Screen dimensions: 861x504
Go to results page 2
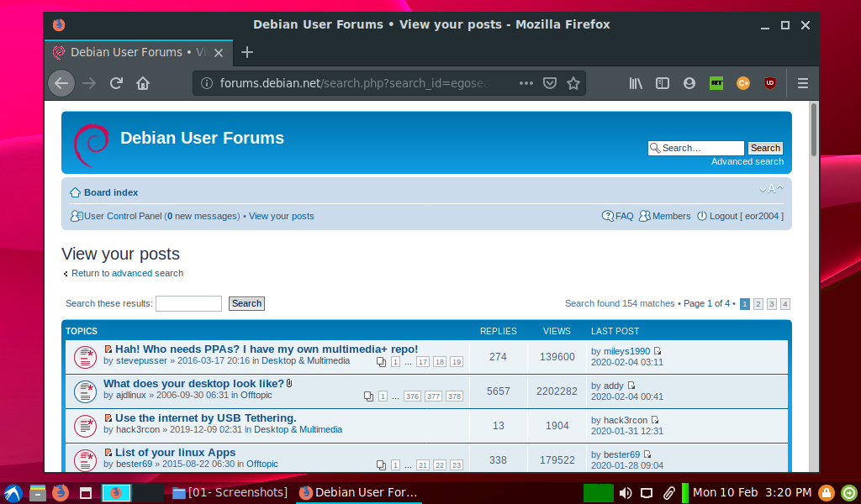(x=758, y=304)
